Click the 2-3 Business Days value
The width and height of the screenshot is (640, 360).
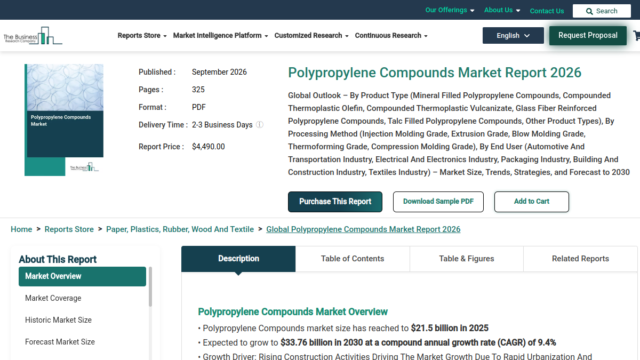(222, 125)
